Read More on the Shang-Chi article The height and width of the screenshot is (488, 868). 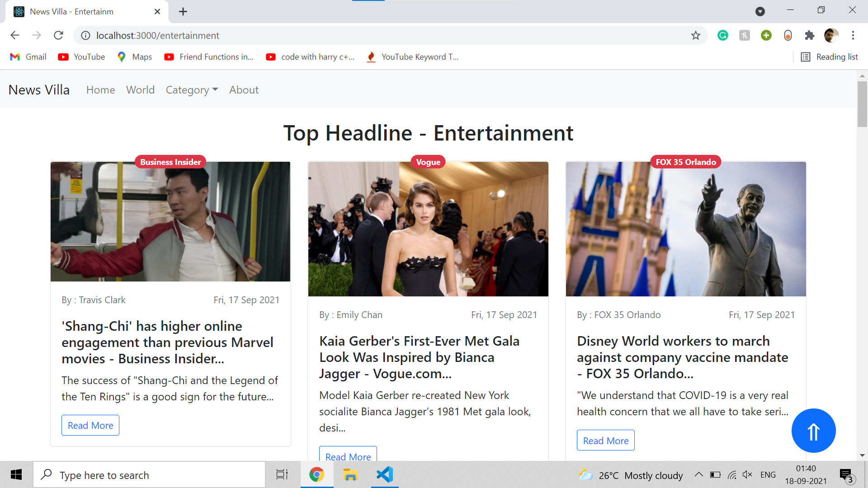pyautogui.click(x=90, y=425)
